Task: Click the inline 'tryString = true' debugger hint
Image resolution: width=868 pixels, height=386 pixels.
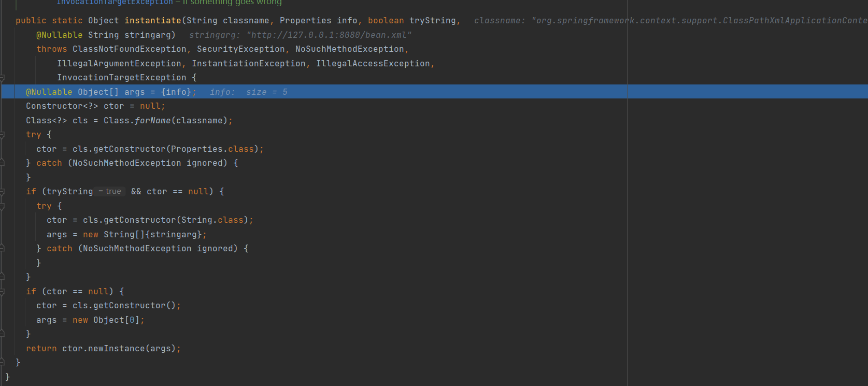Action: [x=109, y=192]
